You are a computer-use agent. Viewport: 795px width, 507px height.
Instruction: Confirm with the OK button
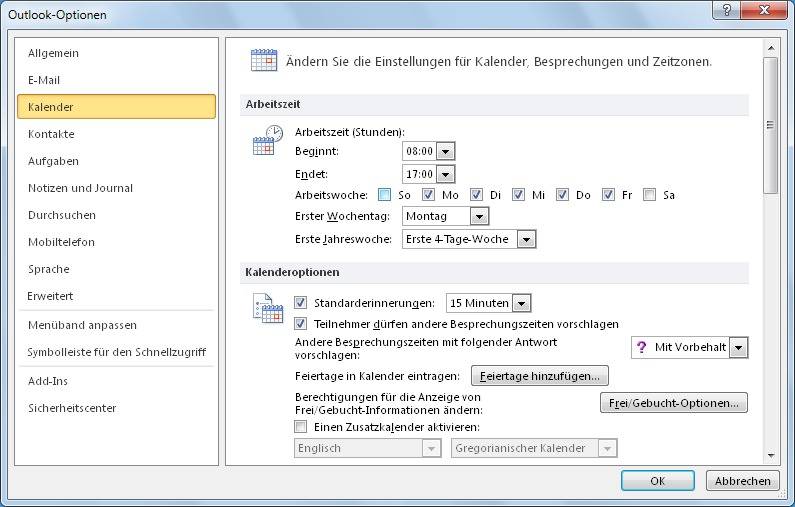pyautogui.click(x=658, y=481)
